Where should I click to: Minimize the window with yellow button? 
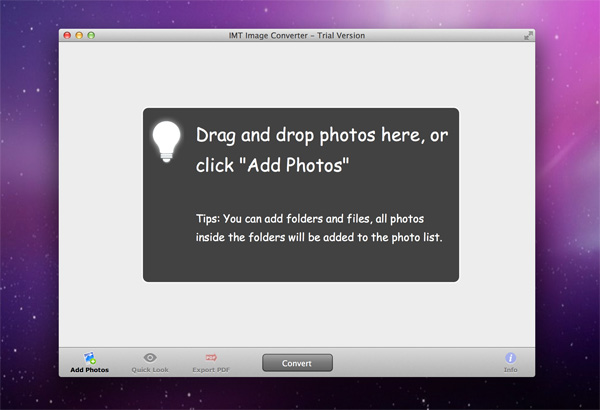click(79, 35)
